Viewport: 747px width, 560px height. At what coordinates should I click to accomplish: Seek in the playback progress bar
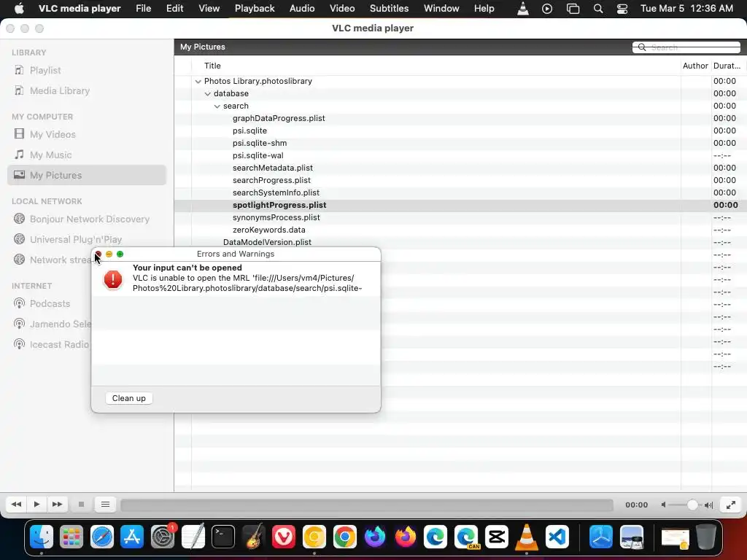click(x=367, y=505)
